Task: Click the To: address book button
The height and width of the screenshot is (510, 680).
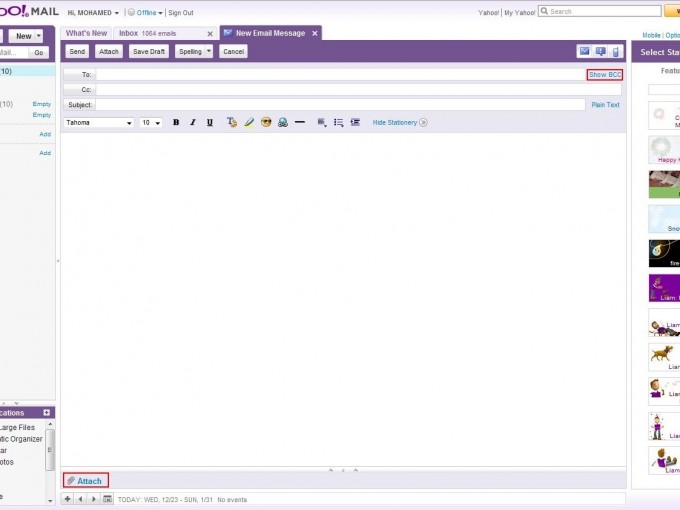Action: click(x=79, y=75)
